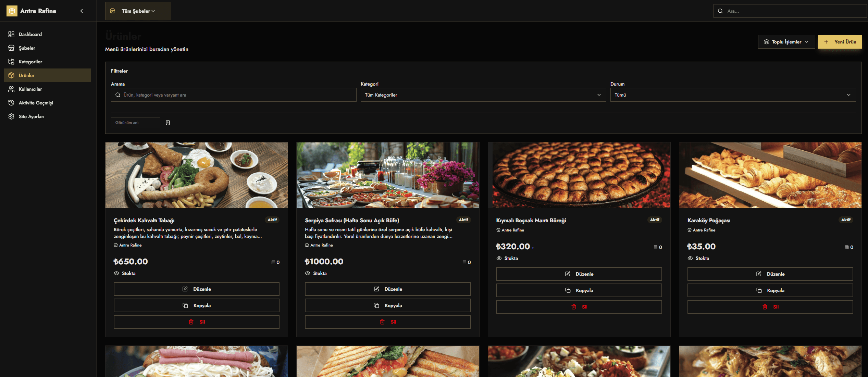Open Aktivite Geçmişi page
868x377 pixels.
[x=47, y=103]
